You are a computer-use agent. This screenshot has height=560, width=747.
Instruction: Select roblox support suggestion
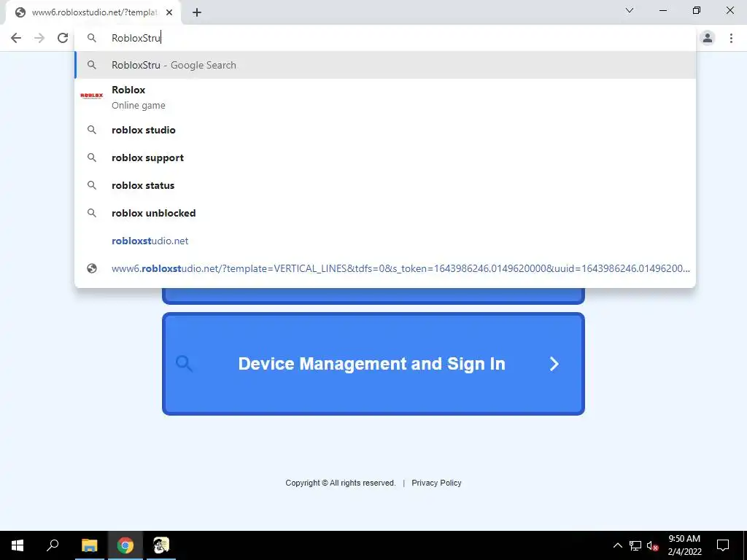tap(385, 157)
